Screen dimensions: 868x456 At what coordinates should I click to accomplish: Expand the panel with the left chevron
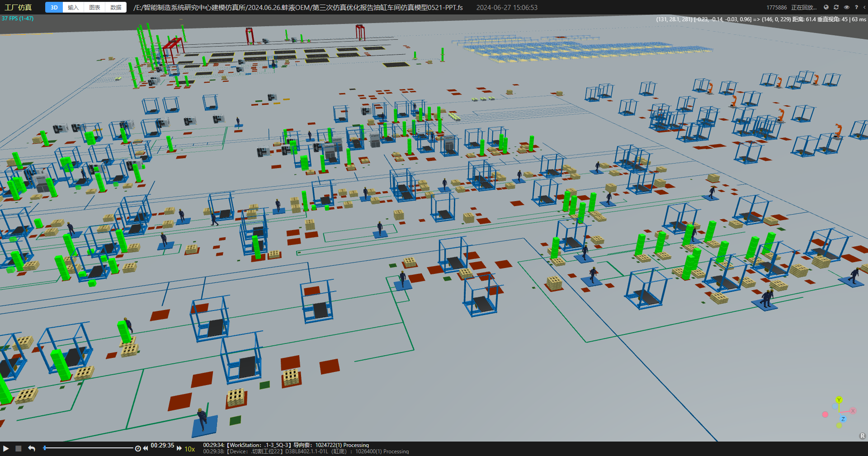(x=864, y=7)
